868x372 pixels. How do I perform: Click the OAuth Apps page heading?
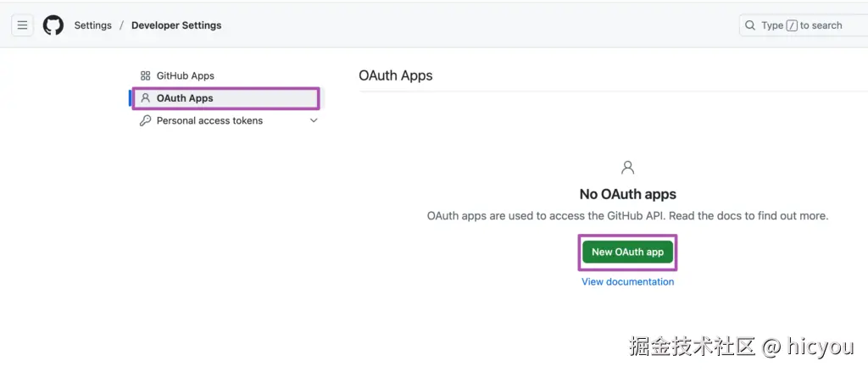[396, 75]
